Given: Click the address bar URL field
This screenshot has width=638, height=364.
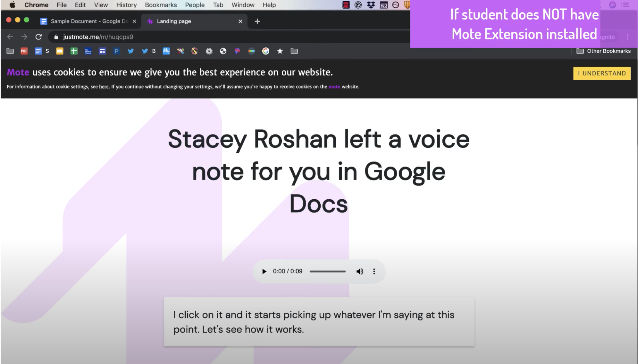Looking at the screenshot, I should (192, 37).
